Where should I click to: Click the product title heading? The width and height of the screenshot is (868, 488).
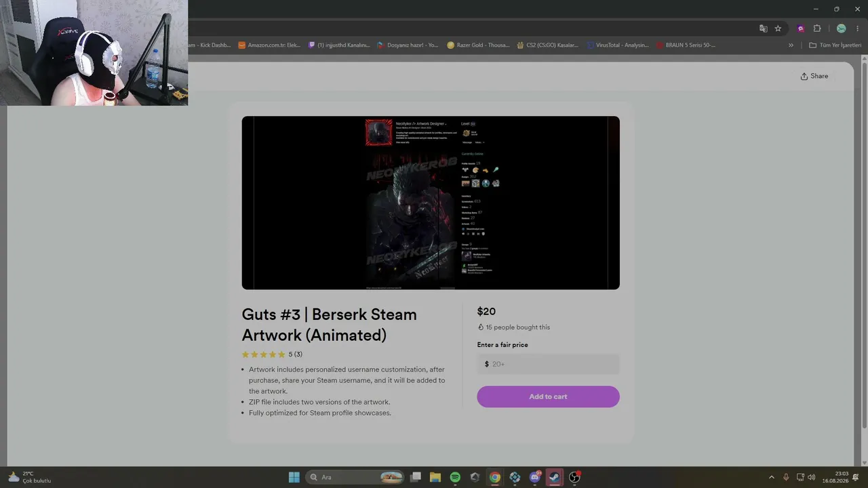tap(330, 325)
